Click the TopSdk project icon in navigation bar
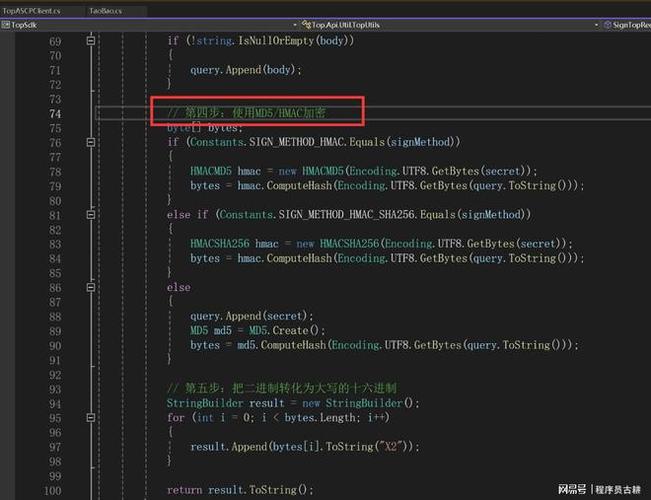 6,24
